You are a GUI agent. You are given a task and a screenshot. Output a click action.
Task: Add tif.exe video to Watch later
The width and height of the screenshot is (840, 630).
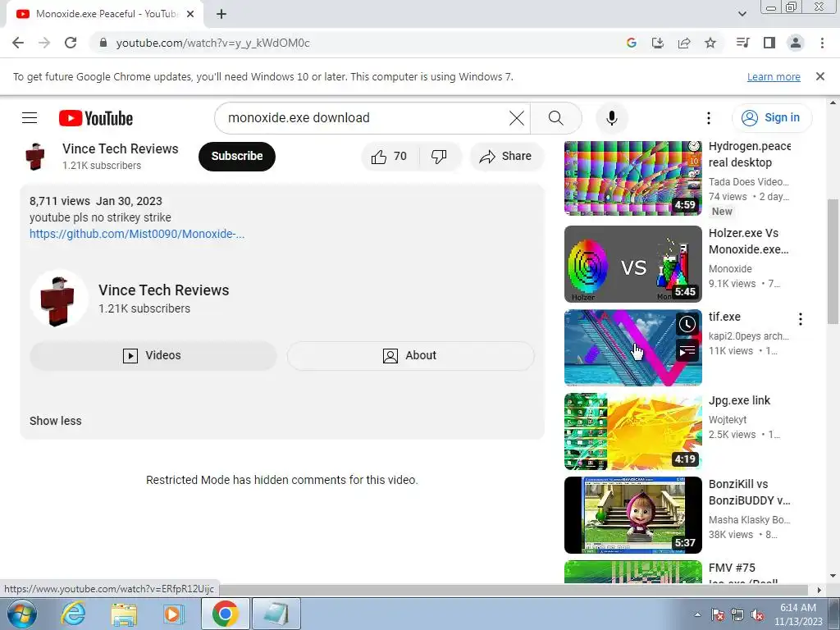click(x=687, y=324)
